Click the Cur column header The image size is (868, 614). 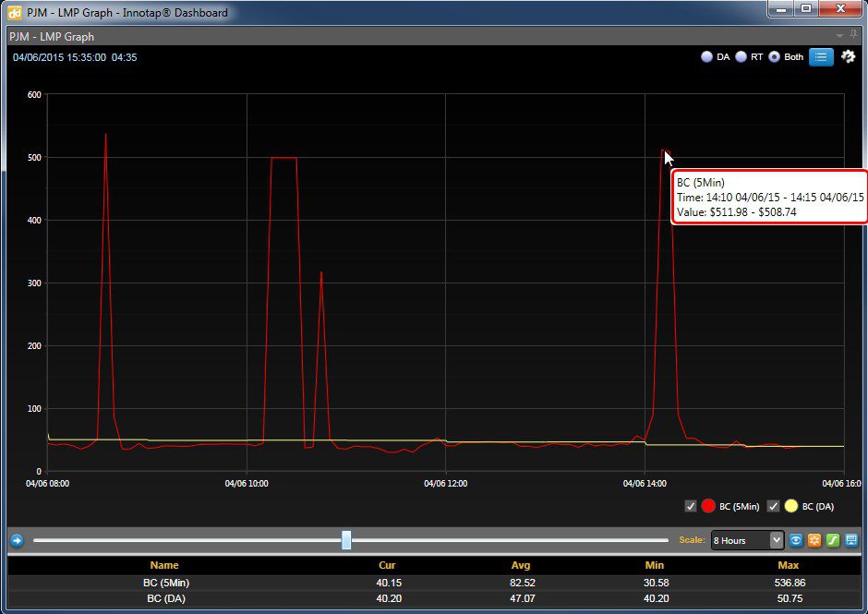click(387, 565)
